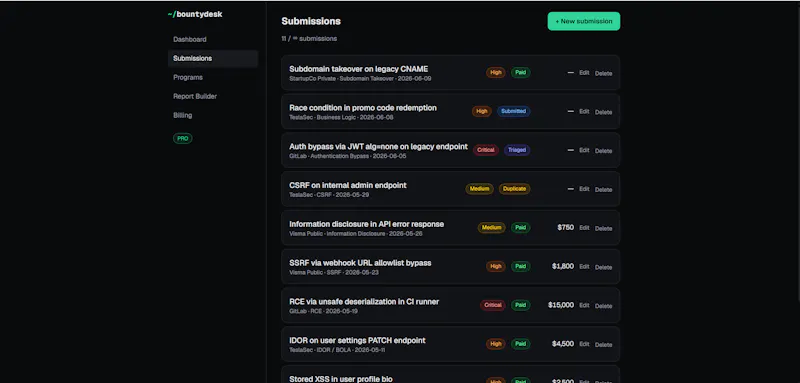Click the submissions count text under heading
The height and width of the screenshot is (383, 800).
click(x=309, y=38)
